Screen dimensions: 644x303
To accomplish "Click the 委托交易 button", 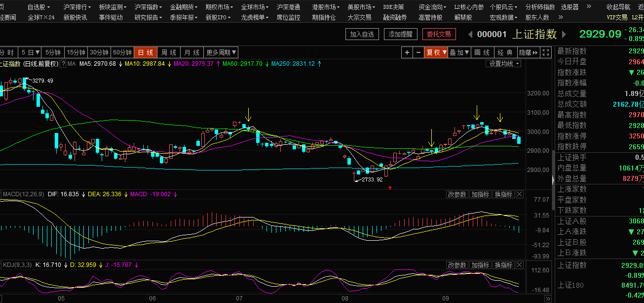I will click(439, 34).
